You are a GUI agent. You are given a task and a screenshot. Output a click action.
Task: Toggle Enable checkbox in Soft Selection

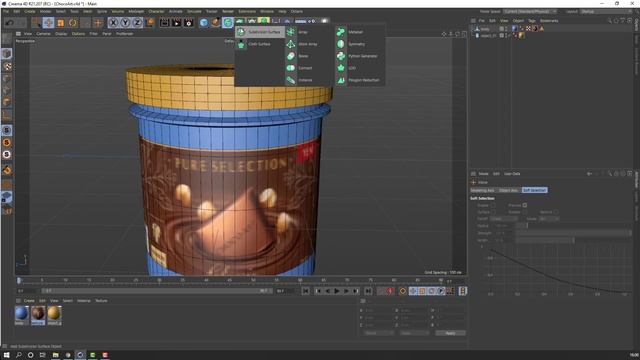(x=493, y=205)
